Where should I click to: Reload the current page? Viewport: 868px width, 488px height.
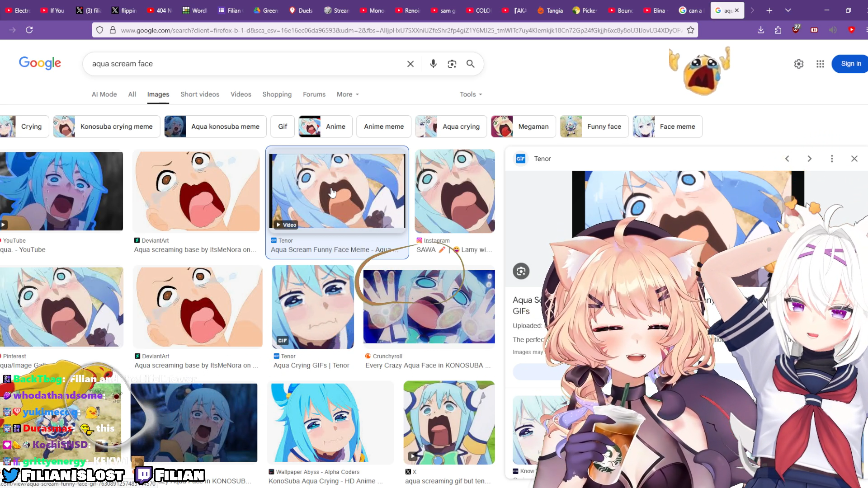tap(29, 30)
